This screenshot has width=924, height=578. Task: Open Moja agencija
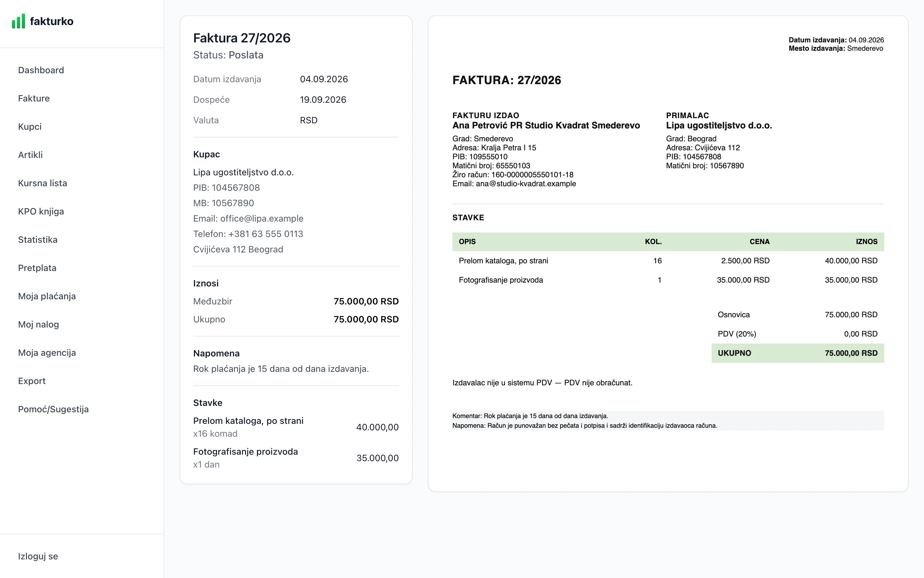47,353
